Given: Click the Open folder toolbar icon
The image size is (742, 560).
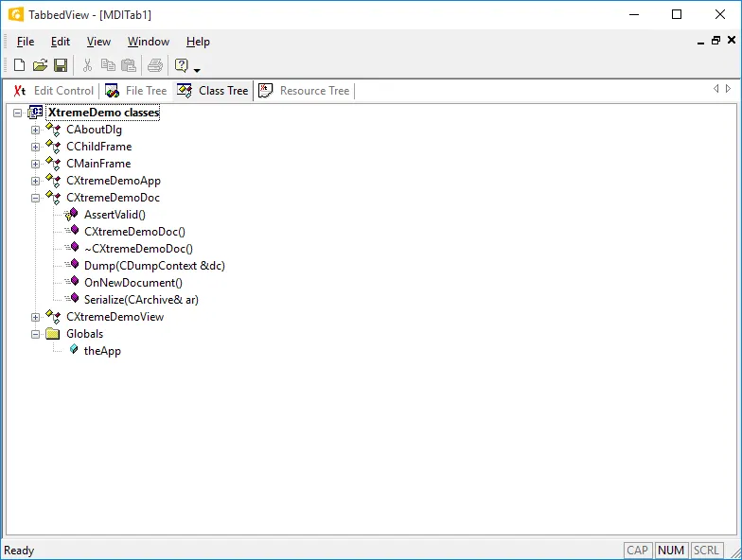Looking at the screenshot, I should (x=40, y=64).
